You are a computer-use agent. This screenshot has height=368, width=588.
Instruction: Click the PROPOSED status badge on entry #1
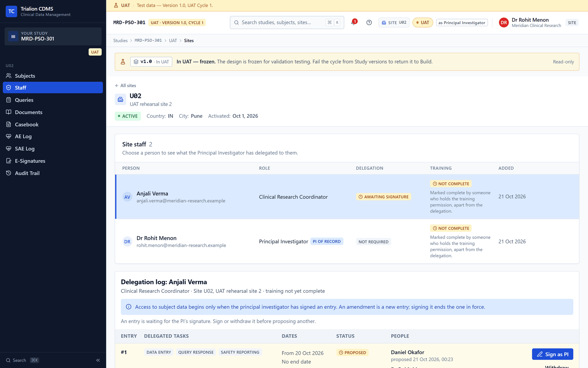point(352,353)
